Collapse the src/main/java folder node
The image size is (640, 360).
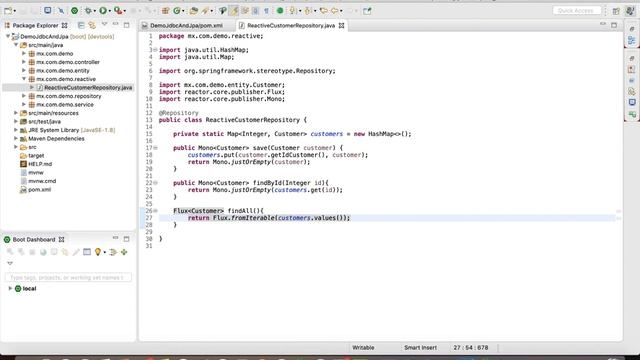click(16, 45)
